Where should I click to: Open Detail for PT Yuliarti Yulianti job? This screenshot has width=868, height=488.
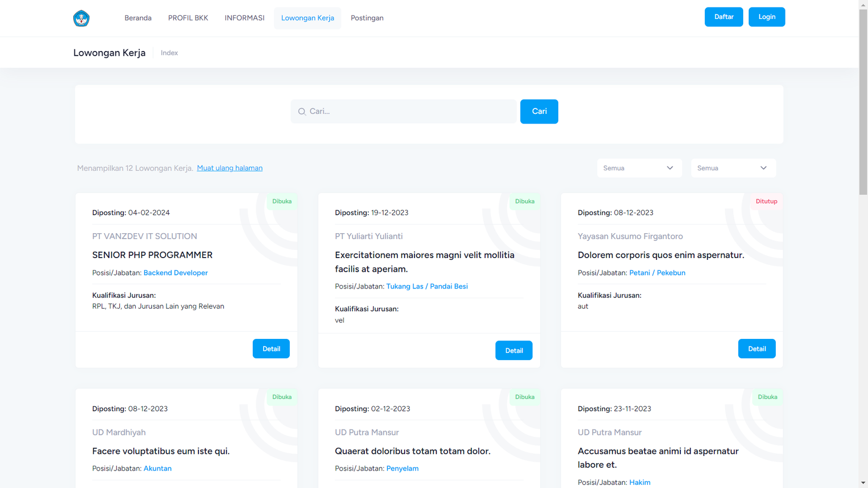[x=514, y=350]
